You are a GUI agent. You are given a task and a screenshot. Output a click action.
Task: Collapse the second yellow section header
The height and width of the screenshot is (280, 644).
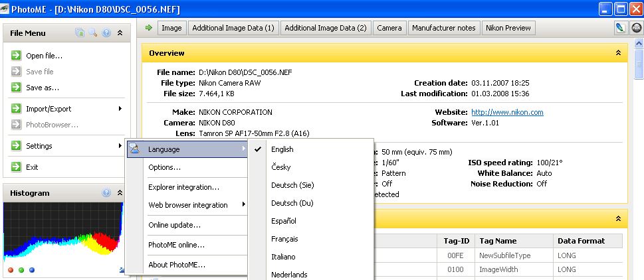pyautogui.click(x=618, y=219)
